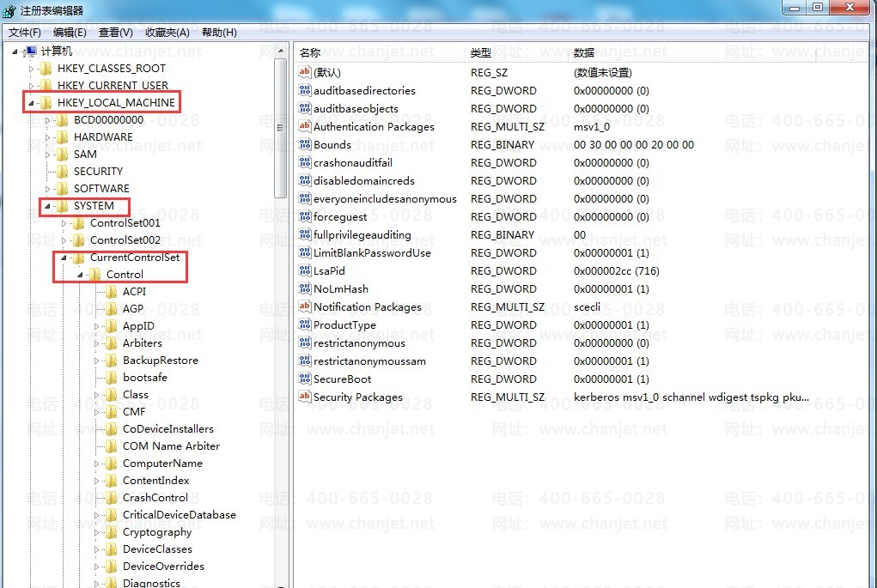Click the Notification Packages string icon
The width and height of the screenshot is (877, 588).
point(304,306)
